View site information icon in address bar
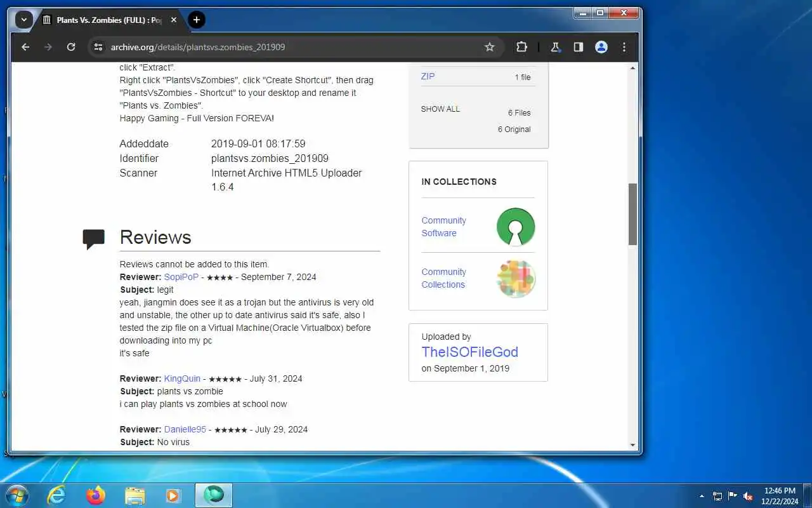 coord(97,47)
